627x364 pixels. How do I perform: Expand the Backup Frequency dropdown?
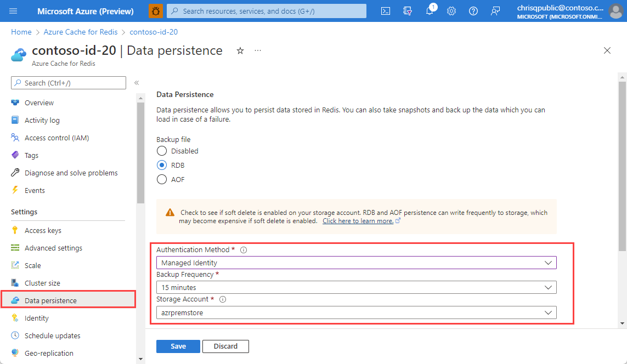[357, 287]
